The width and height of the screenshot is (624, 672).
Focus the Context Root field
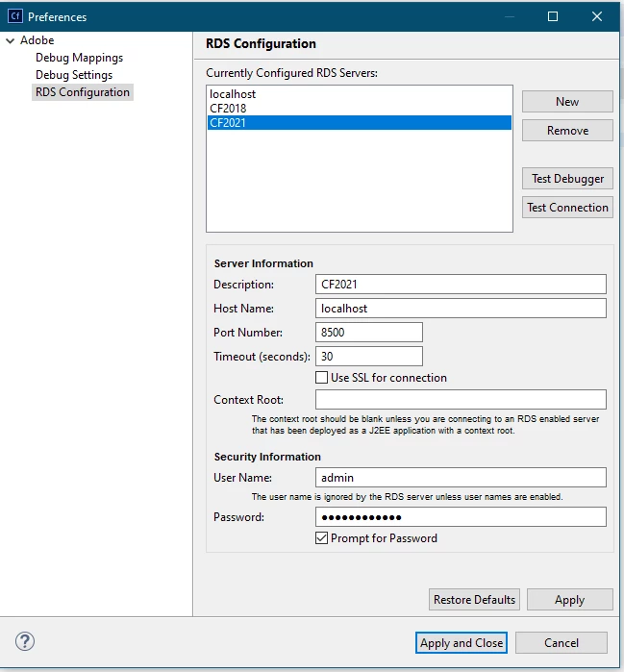[461, 399]
